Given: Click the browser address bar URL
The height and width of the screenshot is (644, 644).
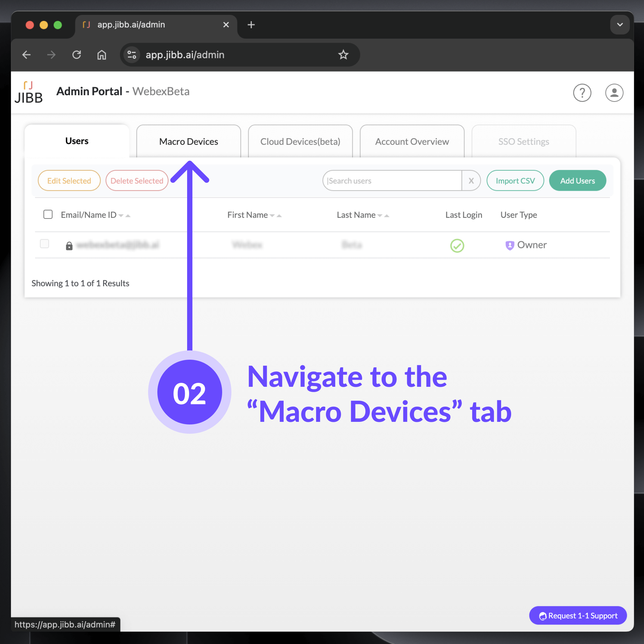Looking at the screenshot, I should click(x=185, y=55).
